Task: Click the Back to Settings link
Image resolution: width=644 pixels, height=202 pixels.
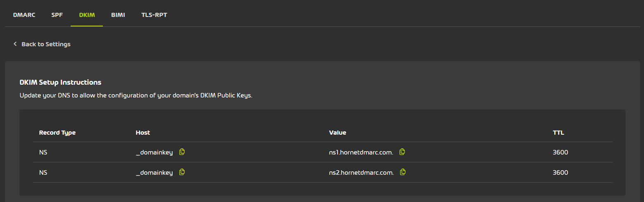Action: point(46,44)
